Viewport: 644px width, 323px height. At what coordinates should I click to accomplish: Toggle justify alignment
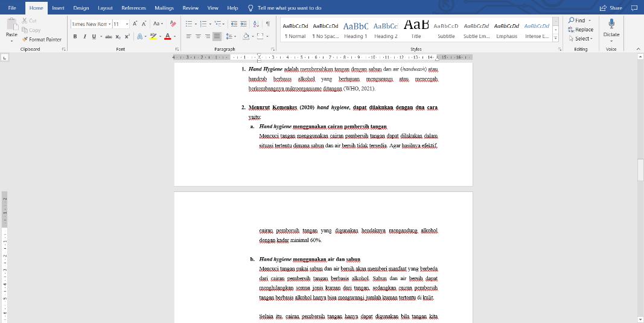[x=217, y=37]
